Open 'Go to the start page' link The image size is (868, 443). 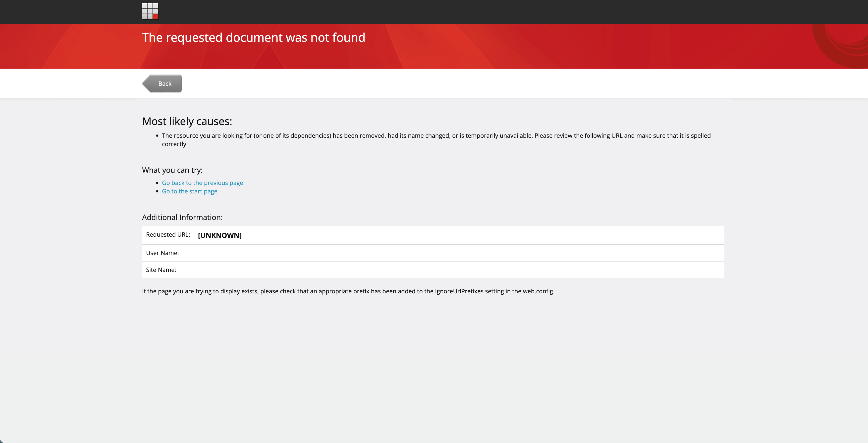[x=189, y=191]
